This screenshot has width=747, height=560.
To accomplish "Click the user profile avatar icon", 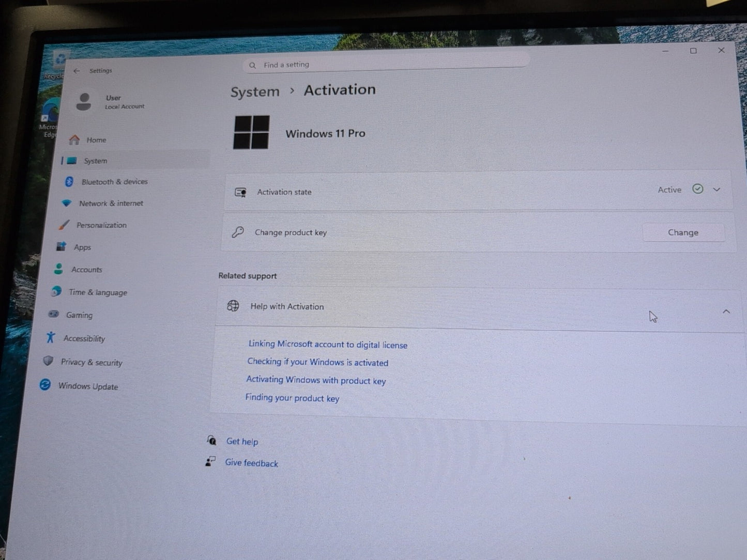I will pos(84,101).
